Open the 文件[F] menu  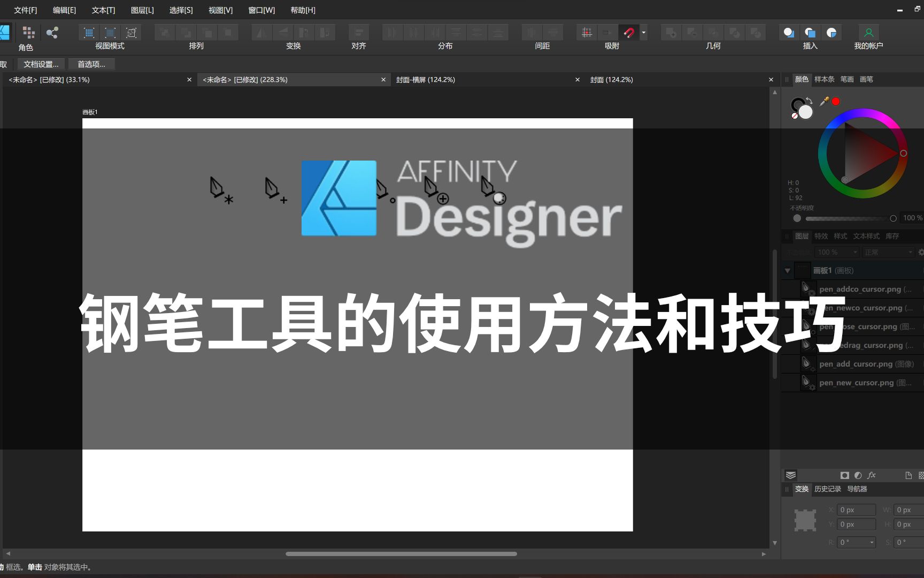26,10
